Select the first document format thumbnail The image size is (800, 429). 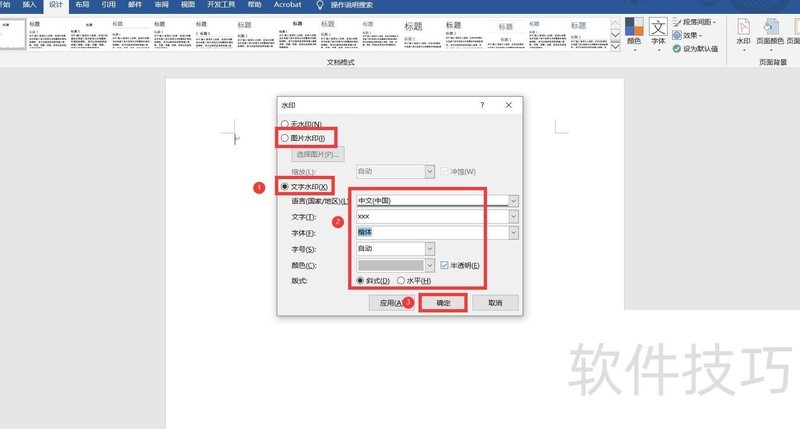[12, 34]
